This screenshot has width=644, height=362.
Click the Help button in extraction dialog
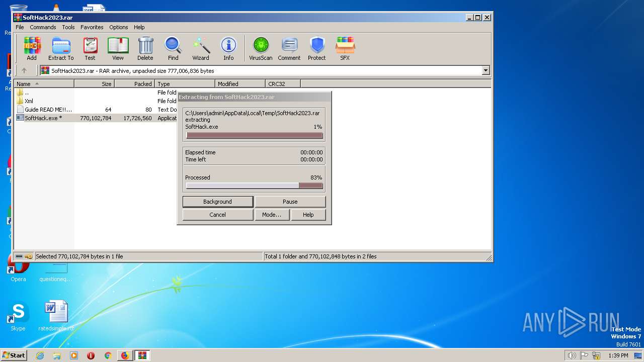pyautogui.click(x=308, y=215)
